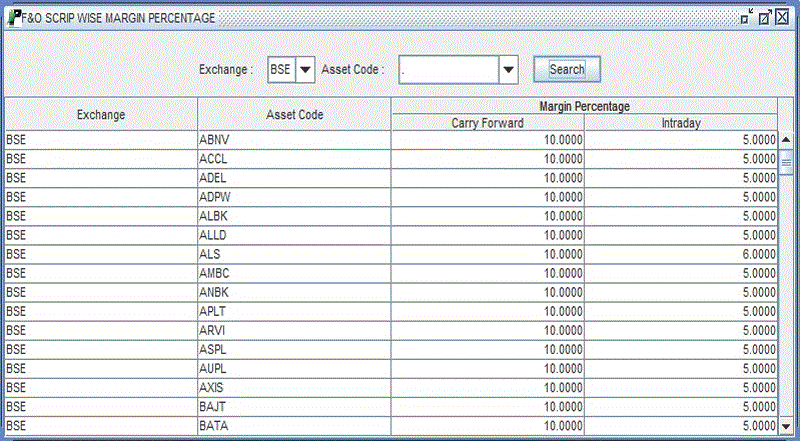Expand the Asset Code dropdown arrow
800x441 pixels.
508,70
